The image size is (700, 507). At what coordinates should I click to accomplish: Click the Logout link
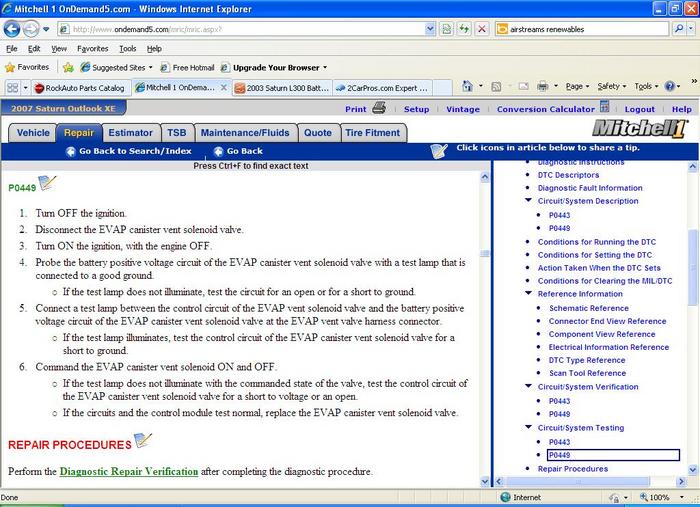[639, 109]
